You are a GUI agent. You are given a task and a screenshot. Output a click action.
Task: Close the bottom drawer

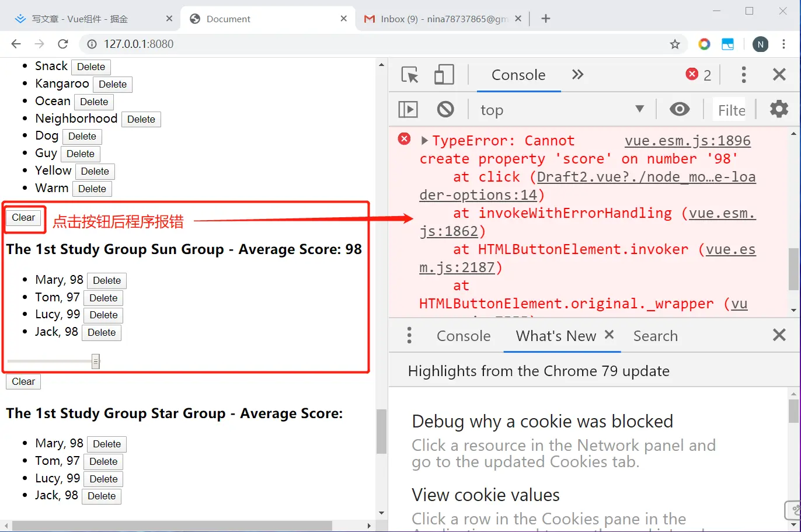click(779, 335)
